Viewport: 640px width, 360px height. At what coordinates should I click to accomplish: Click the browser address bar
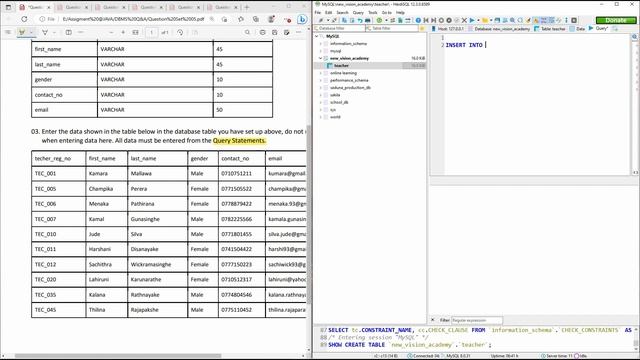pos(133,19)
